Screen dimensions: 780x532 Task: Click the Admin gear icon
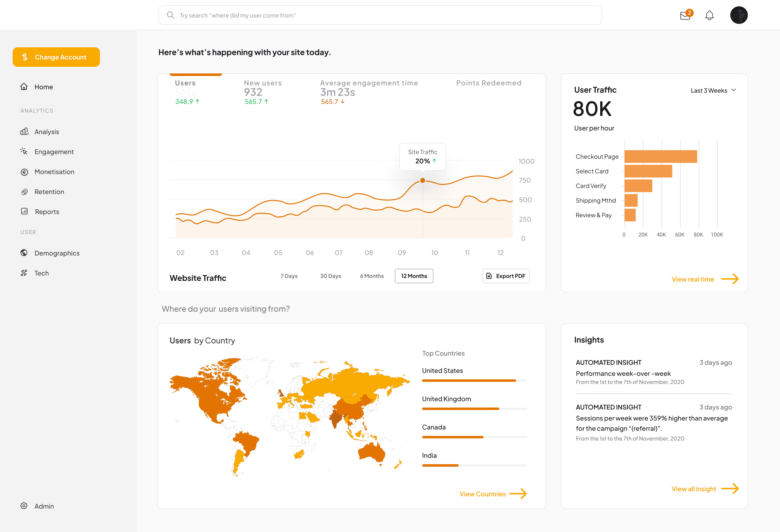click(24, 506)
